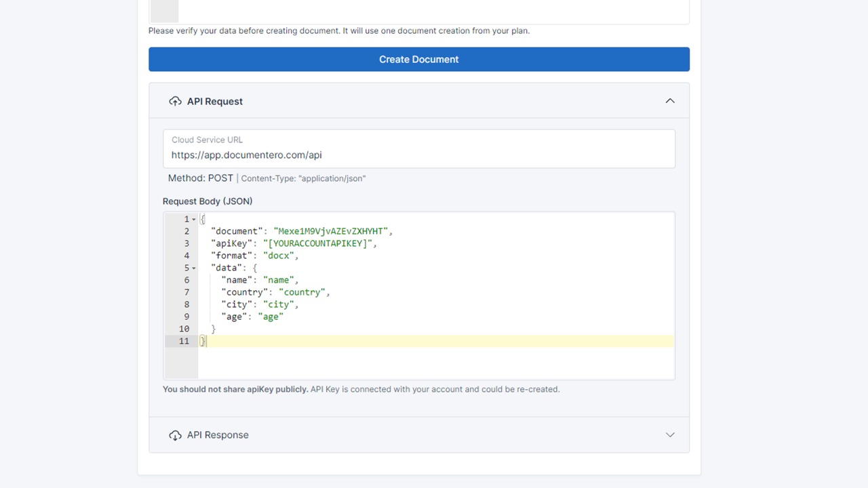Collapse the API Request section using the chevron

(x=669, y=101)
